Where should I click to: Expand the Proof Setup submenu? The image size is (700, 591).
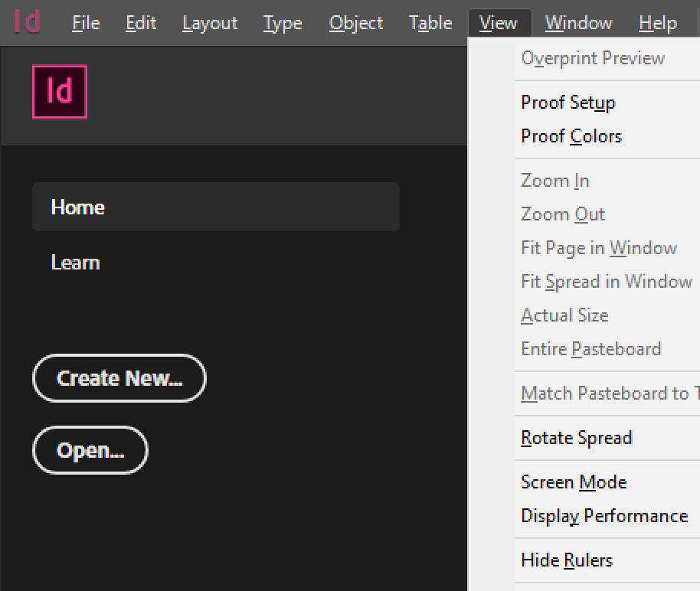pyautogui.click(x=568, y=103)
